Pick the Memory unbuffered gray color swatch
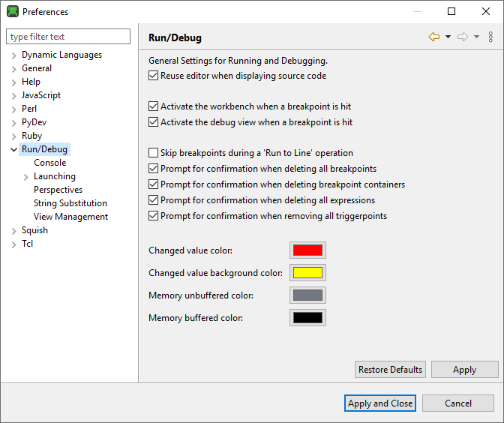Screen dimensions: 504x423 point(307,295)
